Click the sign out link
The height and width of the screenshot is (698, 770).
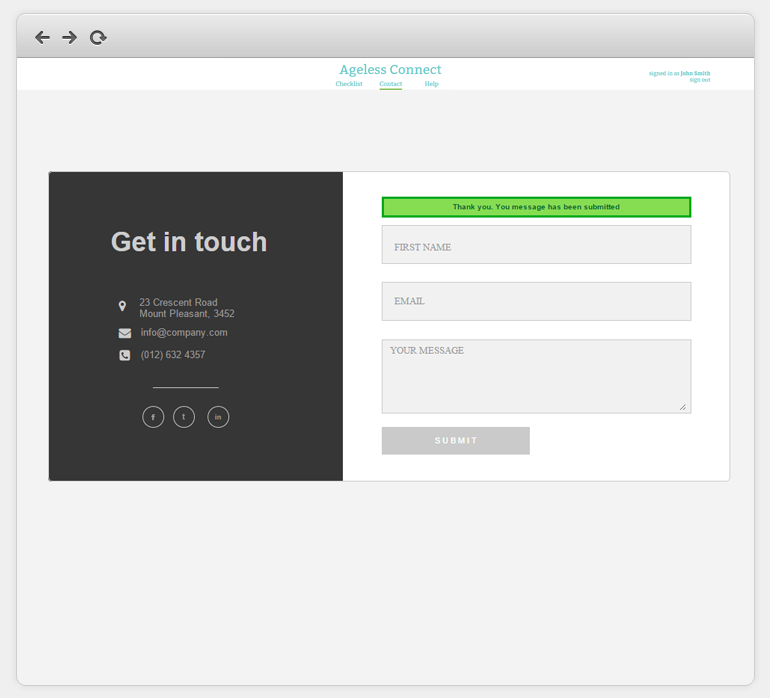point(699,80)
